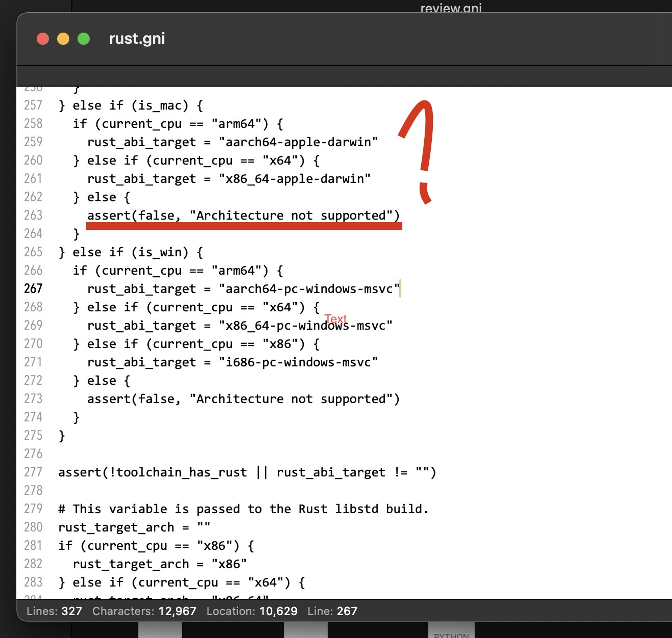The height and width of the screenshot is (638, 672).
Task: Click the Lines: 327 status bar indicator
Action: [x=53, y=611]
